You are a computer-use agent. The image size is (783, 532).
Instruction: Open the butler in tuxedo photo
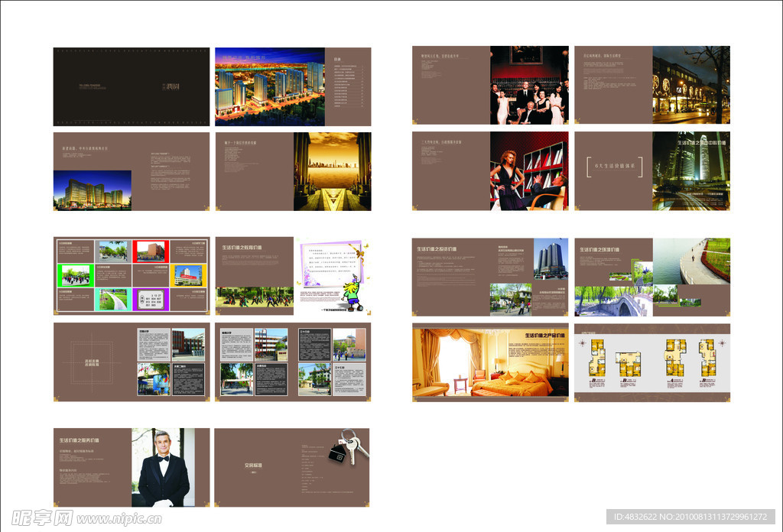164,467
